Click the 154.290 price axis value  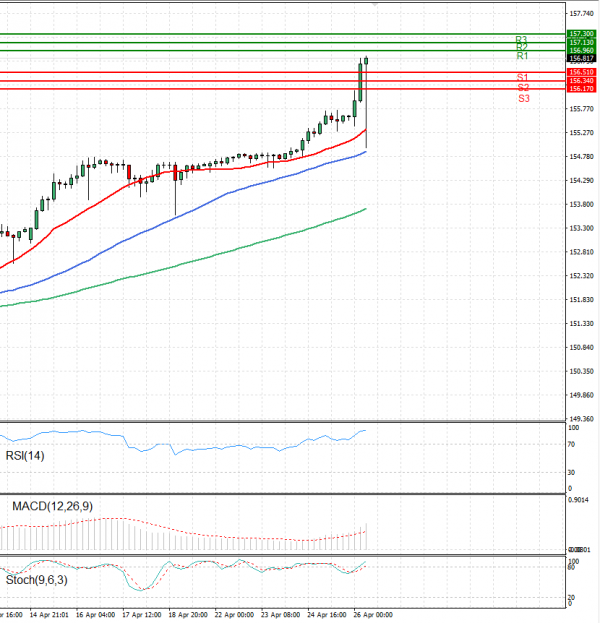coord(581,180)
